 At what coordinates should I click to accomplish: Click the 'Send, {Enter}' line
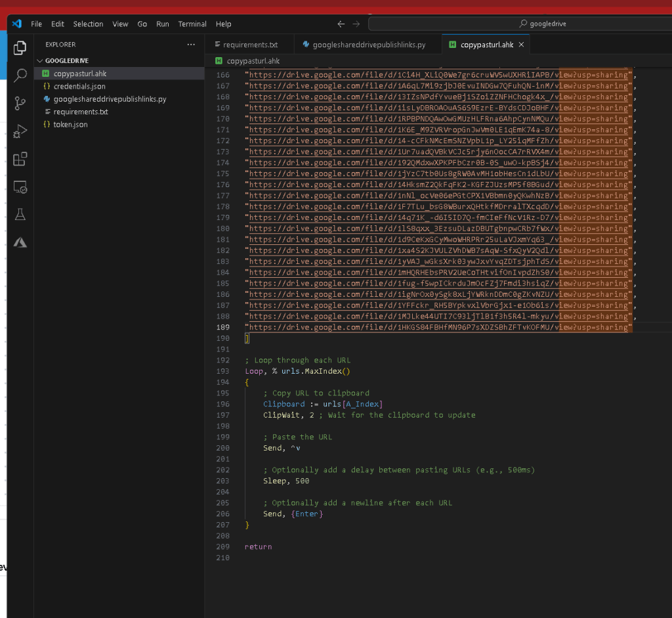[x=293, y=514]
